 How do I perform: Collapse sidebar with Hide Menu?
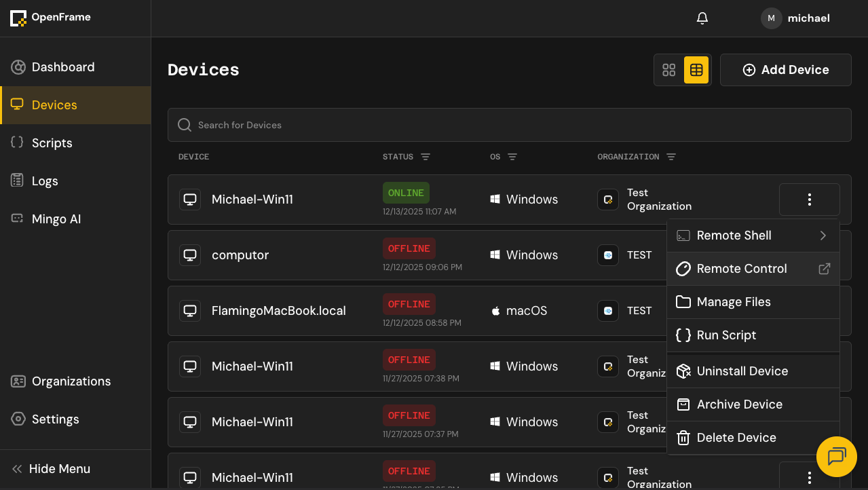coord(75,469)
